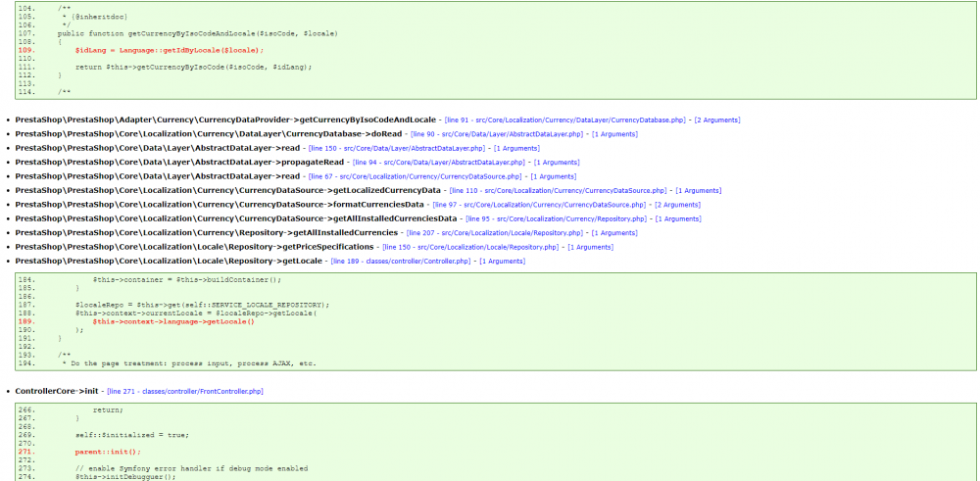The height and width of the screenshot is (481, 980).
Task: Click the Locale\Repository->getLocale trace entry
Action: [169, 262]
